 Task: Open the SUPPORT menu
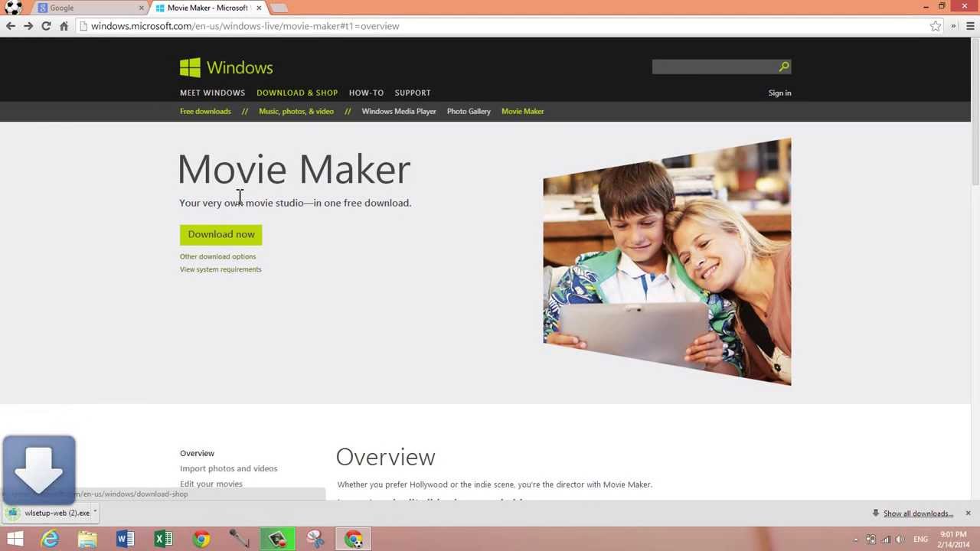click(x=413, y=93)
